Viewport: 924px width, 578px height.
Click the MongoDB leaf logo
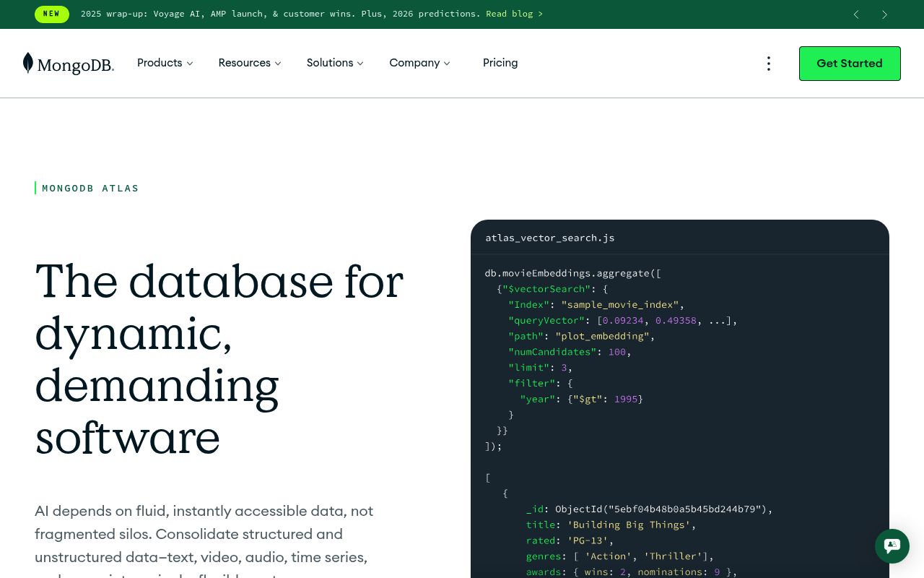coord(28,63)
